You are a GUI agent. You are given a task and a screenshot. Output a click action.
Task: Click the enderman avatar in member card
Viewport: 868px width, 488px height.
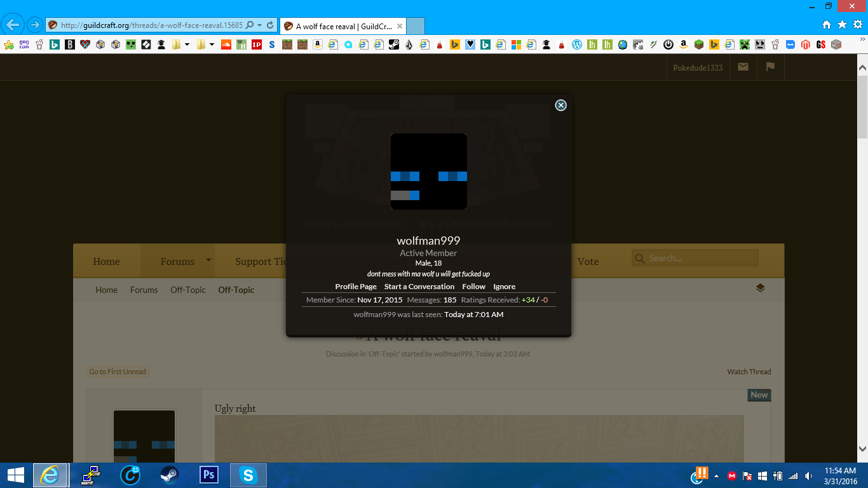429,172
